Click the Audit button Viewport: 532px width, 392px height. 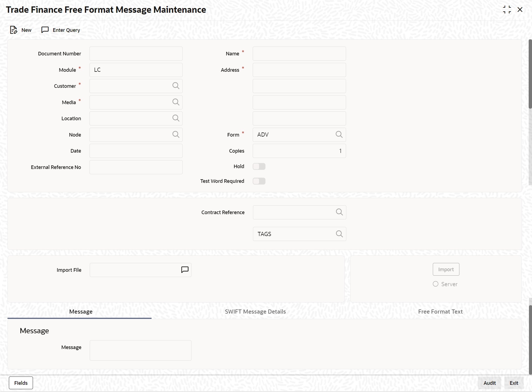click(489, 383)
